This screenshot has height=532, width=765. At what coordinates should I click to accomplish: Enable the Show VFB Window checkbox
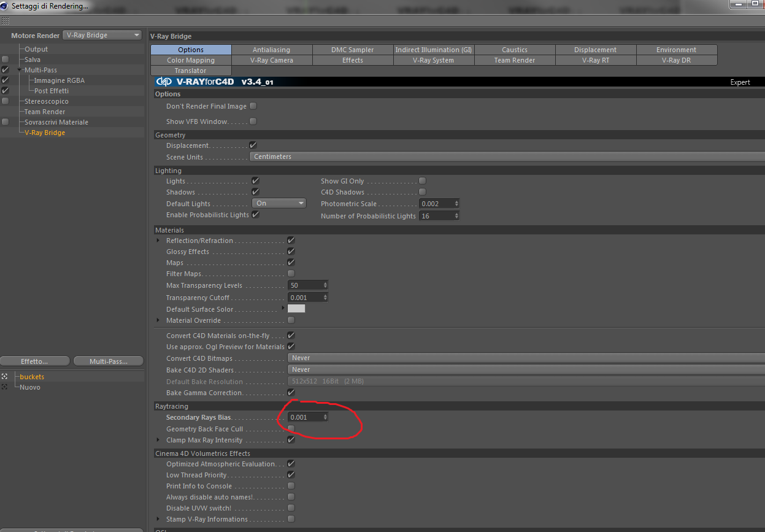click(x=253, y=121)
